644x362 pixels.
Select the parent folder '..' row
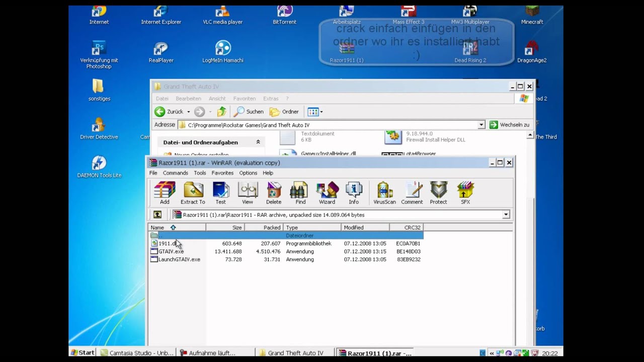286,235
